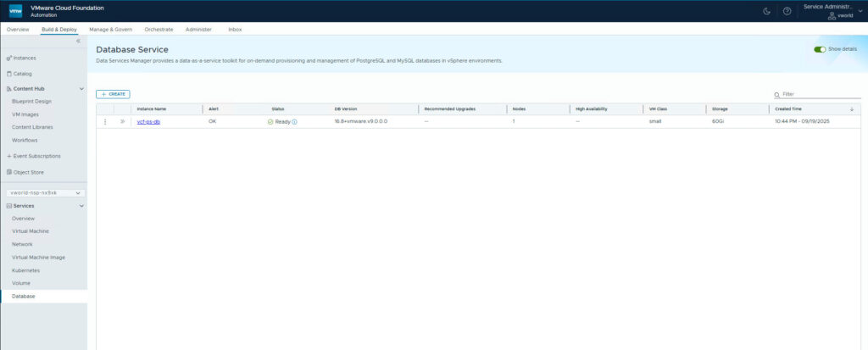Image resolution: width=868 pixels, height=350 pixels.
Task: Click the VMware logo in the header
Action: coord(15,11)
